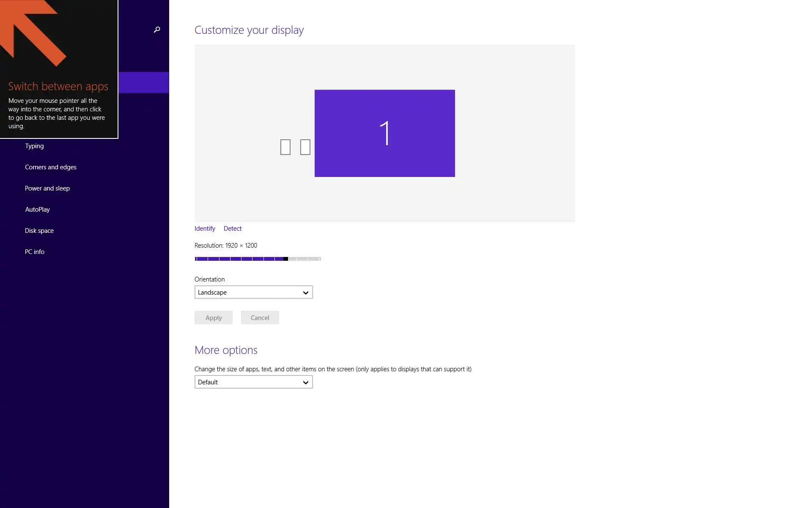Click the Identify link
The height and width of the screenshot is (508, 812).
click(205, 229)
